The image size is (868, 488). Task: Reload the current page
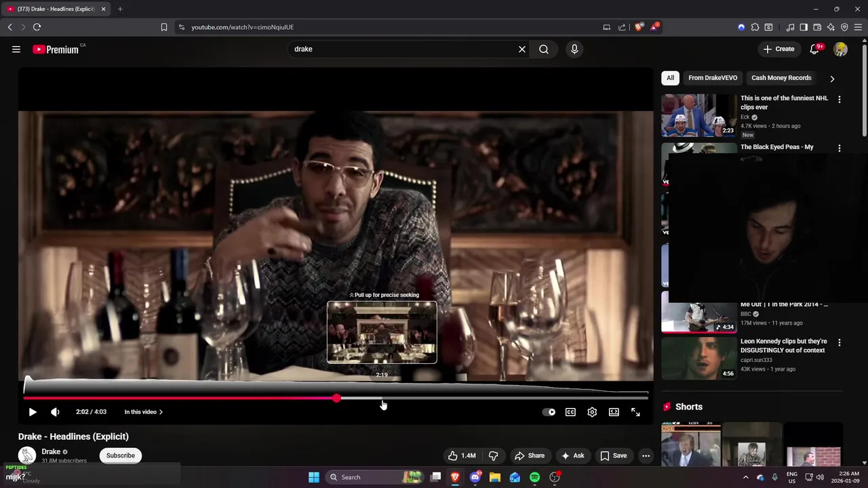click(x=37, y=27)
